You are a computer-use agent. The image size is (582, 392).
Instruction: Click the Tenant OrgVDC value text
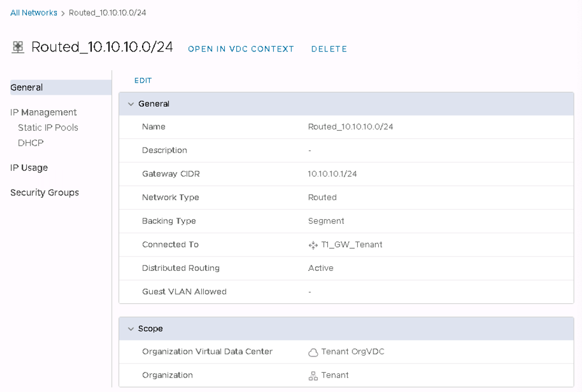[x=352, y=352]
